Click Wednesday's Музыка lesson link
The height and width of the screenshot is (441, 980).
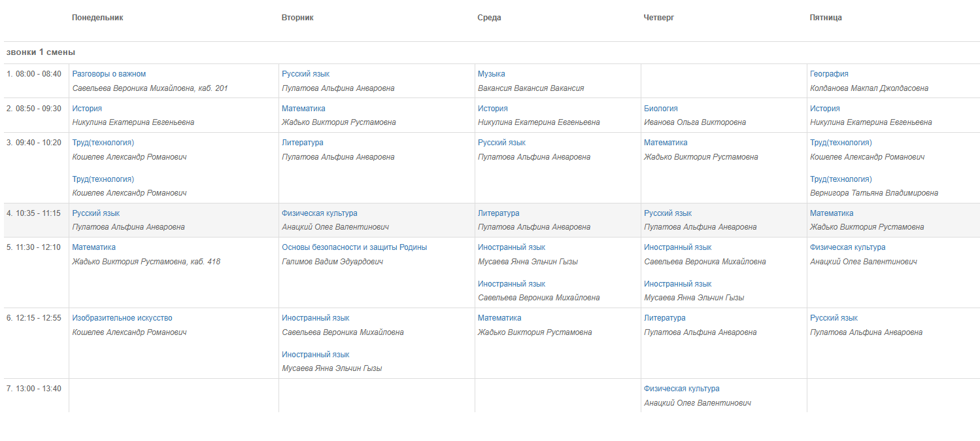[x=492, y=74]
